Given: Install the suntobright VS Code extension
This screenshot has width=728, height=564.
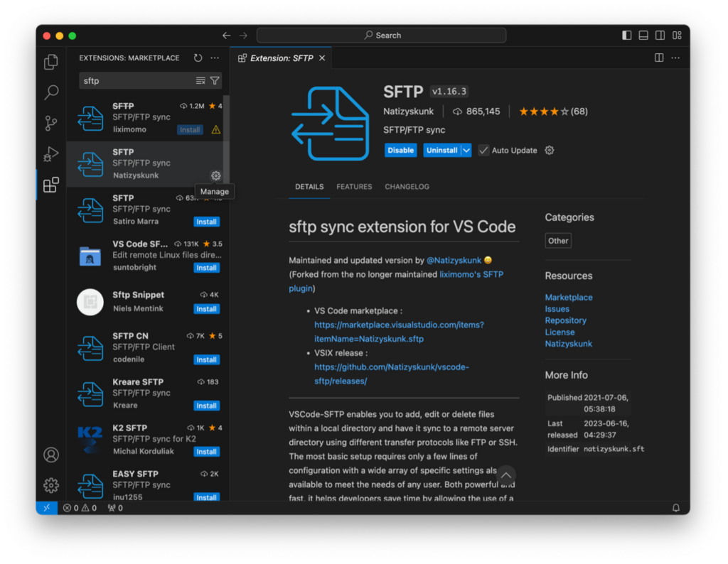Looking at the screenshot, I should pos(207,268).
